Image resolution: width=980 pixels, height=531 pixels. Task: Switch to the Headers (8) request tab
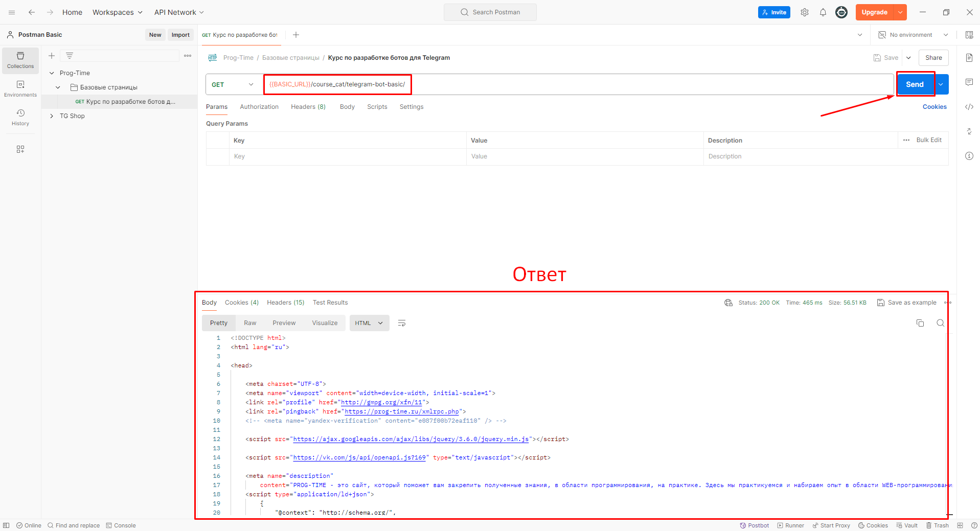pyautogui.click(x=308, y=107)
